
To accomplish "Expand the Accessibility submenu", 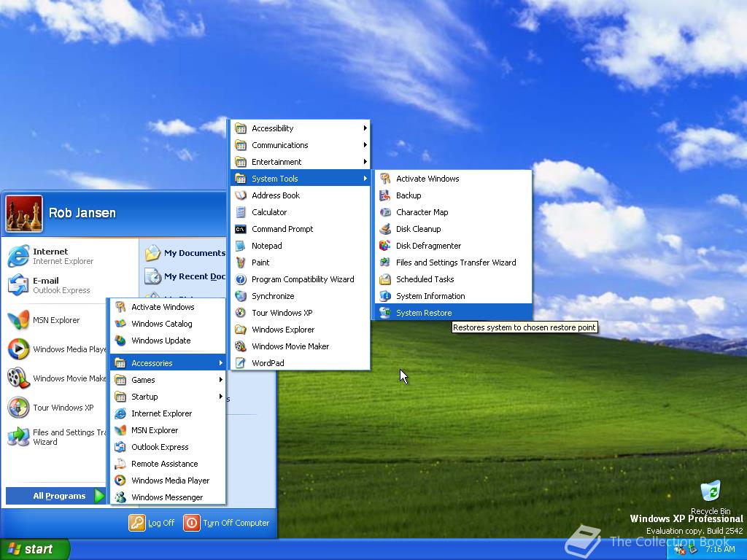I will 273,128.
